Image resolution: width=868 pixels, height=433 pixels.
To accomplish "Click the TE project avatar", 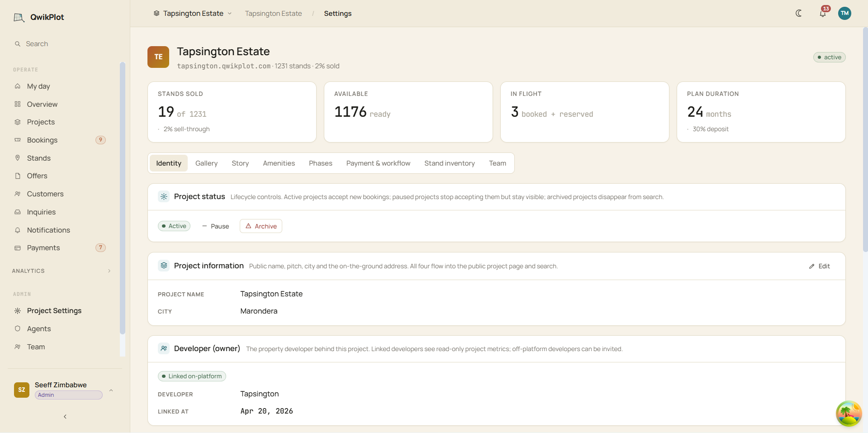I will pyautogui.click(x=158, y=57).
